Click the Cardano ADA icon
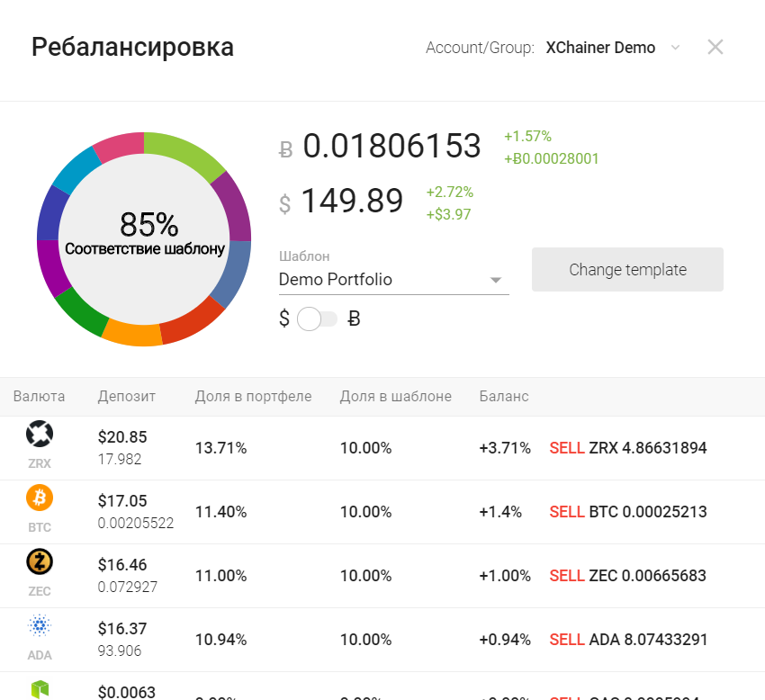 pos(40,626)
